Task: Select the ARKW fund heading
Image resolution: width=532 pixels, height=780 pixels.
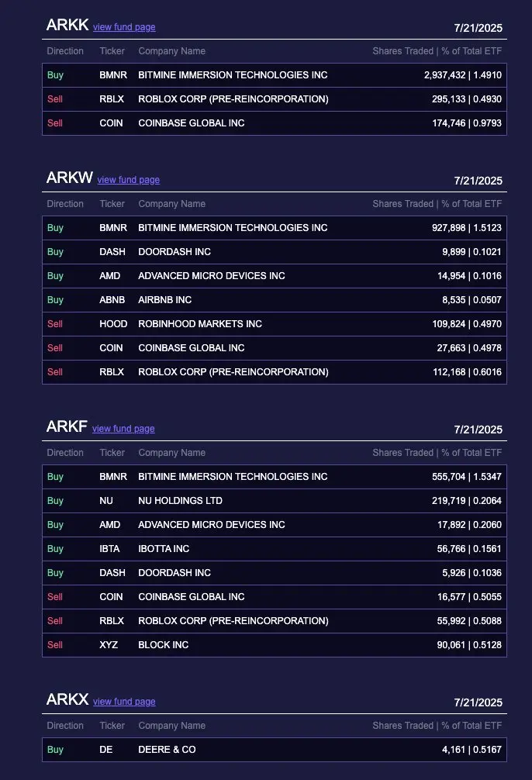Action: coord(70,177)
